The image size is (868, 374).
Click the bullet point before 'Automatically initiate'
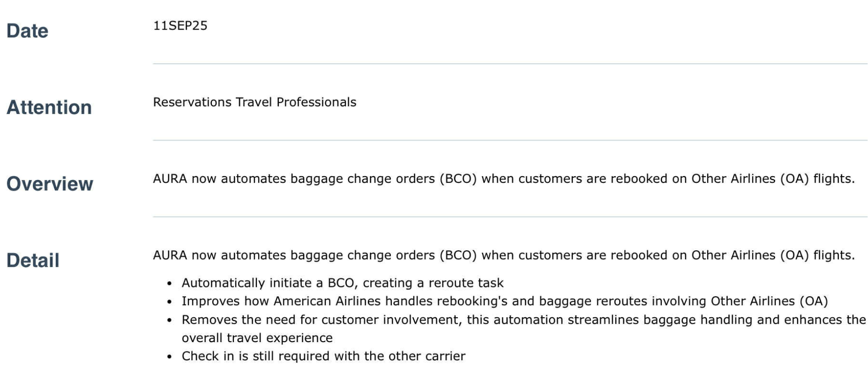[x=170, y=284]
